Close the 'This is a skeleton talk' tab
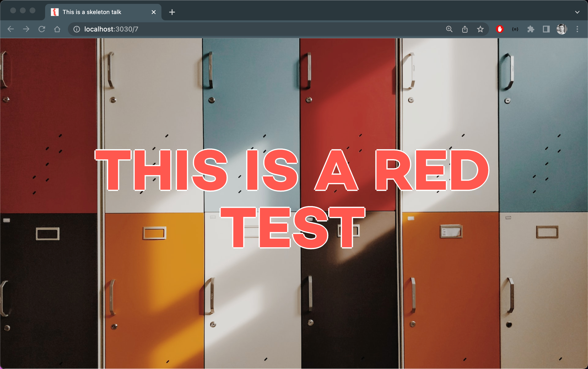 point(154,12)
